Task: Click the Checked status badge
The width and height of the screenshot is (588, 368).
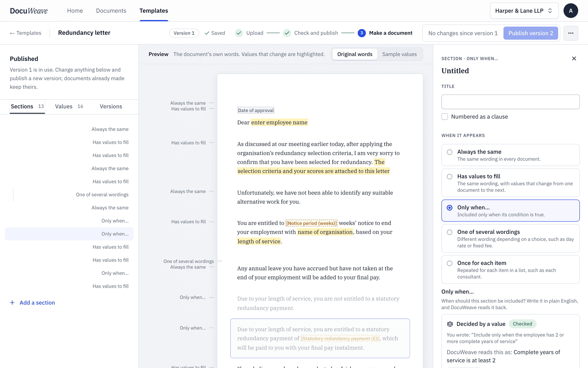Action: point(522,324)
